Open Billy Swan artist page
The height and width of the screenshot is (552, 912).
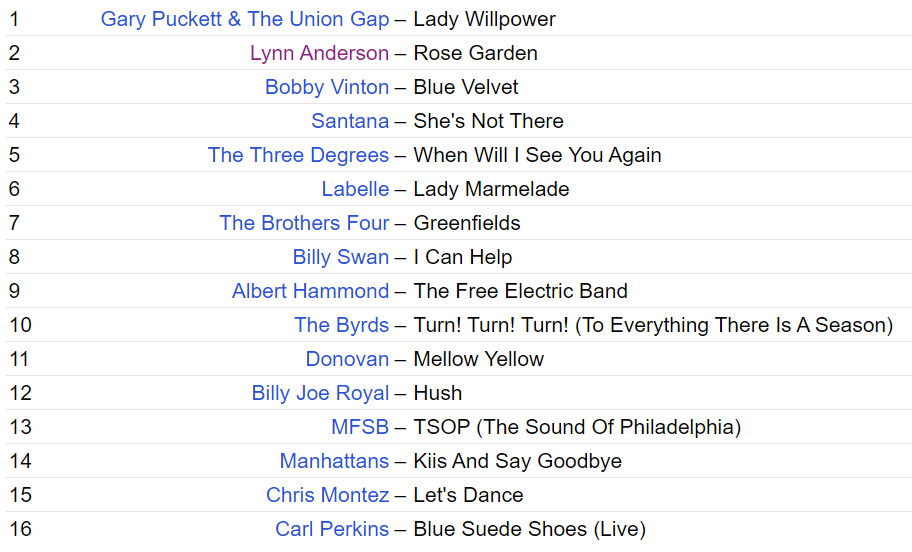tap(340, 257)
